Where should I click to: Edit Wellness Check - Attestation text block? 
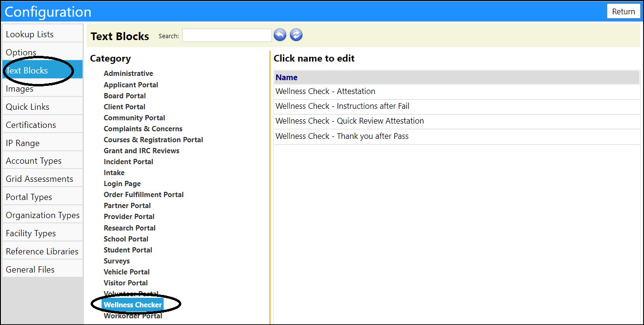(325, 91)
